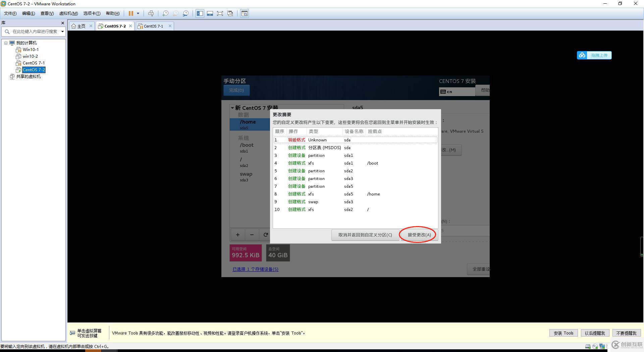Image resolution: width=644 pixels, height=352 pixels.
Task: Click the 已选择 1 个存储设备(S) link
Action: coord(256,269)
